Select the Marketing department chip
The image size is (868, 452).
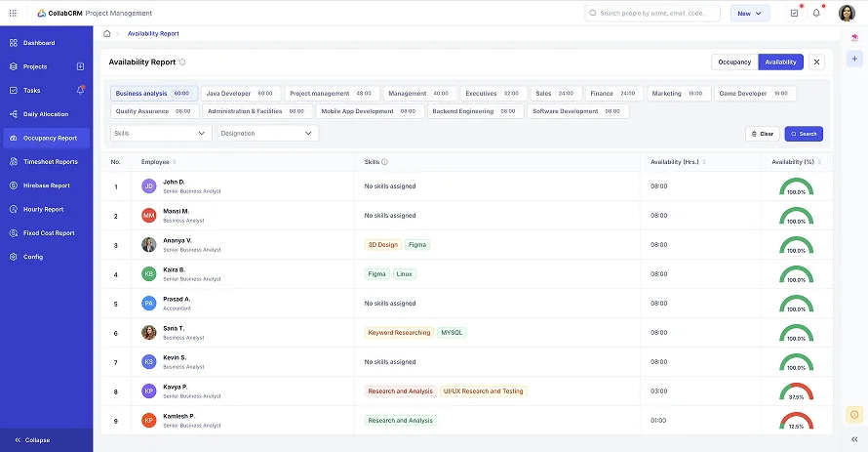(678, 94)
